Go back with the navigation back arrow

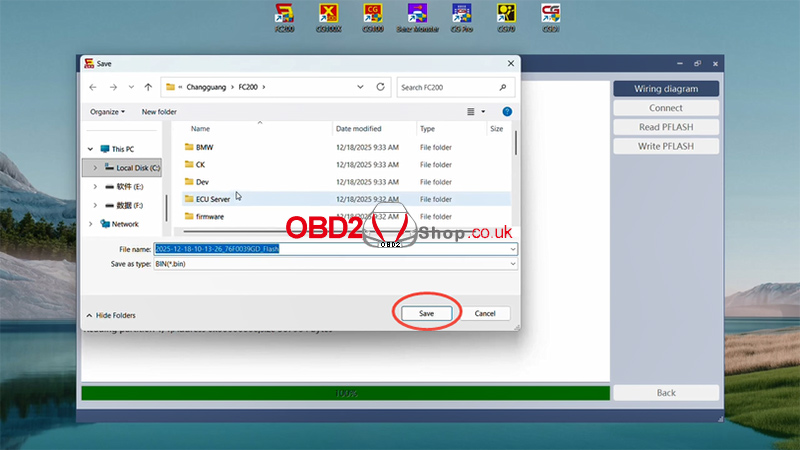pos(93,87)
